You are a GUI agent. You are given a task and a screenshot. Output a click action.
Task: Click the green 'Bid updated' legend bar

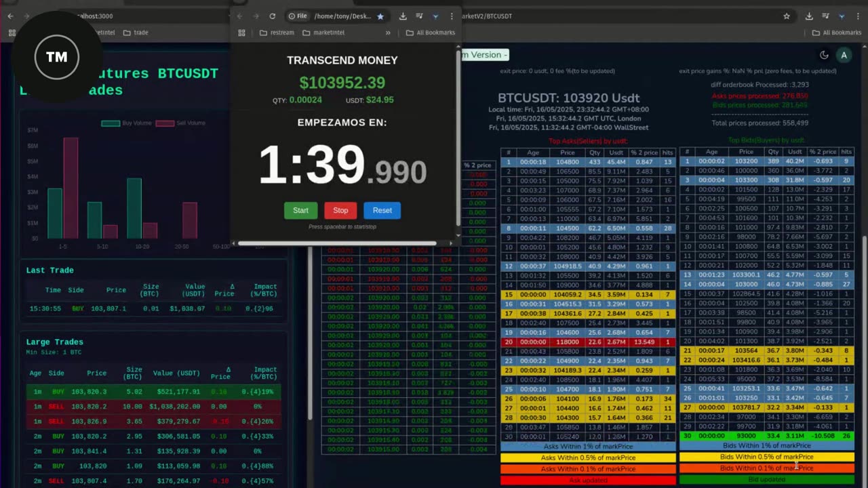pos(767,480)
